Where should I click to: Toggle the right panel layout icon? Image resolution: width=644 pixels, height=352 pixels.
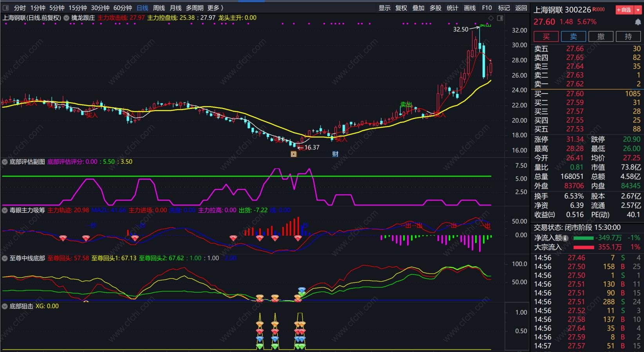pos(500,18)
